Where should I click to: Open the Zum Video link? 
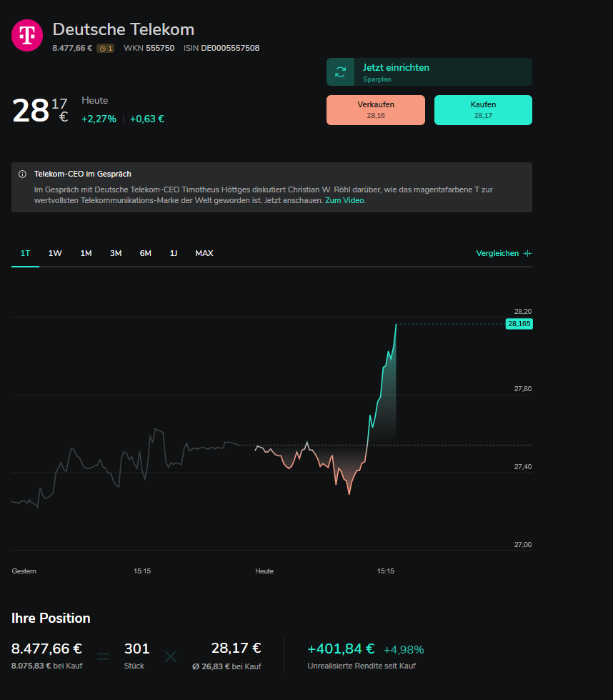coord(344,201)
